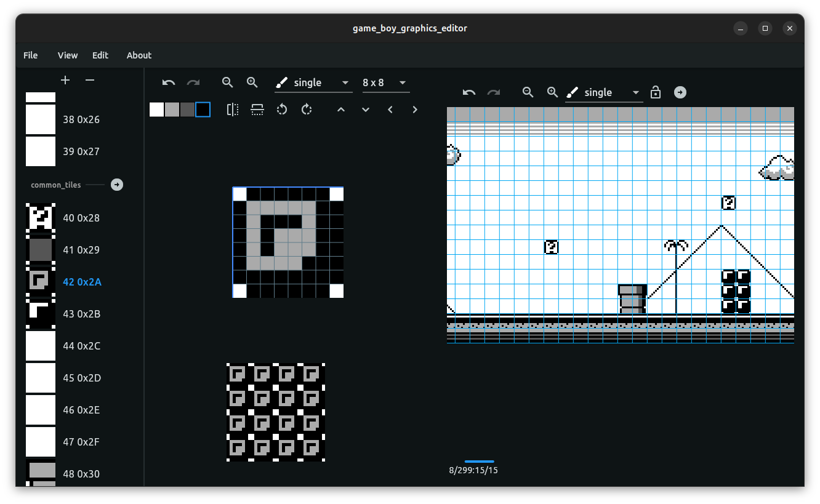Shift tile pixels down

pyautogui.click(x=366, y=110)
